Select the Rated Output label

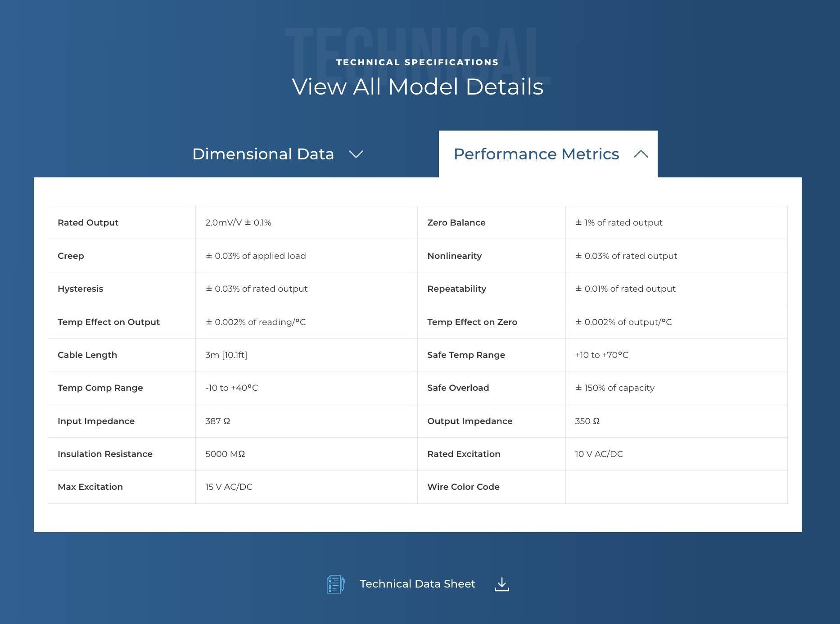[x=88, y=222]
